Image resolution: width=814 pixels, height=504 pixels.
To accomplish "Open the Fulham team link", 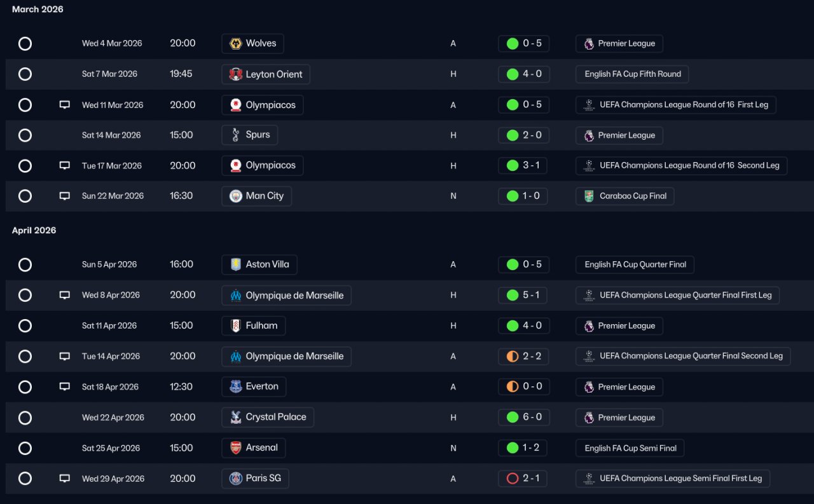I will tap(261, 326).
